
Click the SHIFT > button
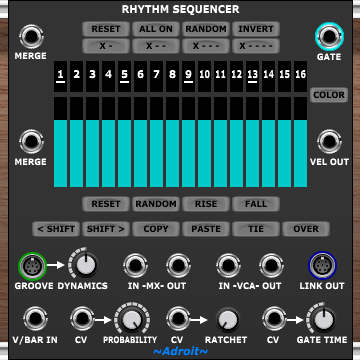tap(106, 229)
